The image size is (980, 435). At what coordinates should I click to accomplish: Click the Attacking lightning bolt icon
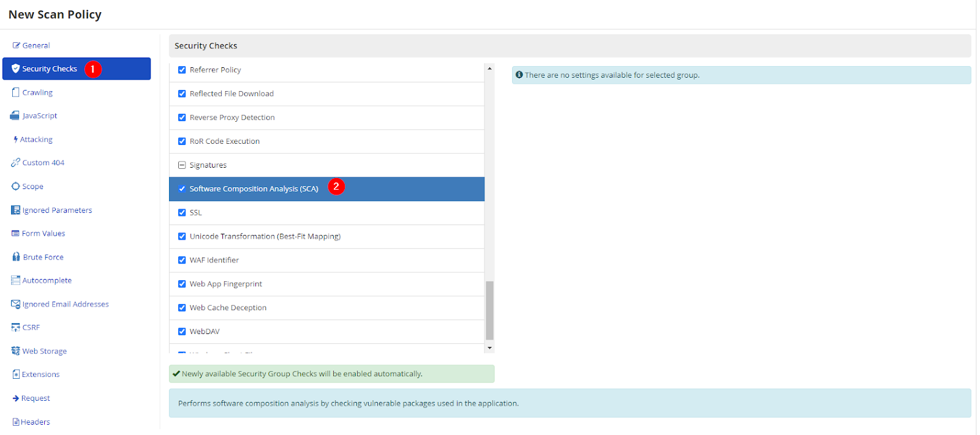pos(15,139)
